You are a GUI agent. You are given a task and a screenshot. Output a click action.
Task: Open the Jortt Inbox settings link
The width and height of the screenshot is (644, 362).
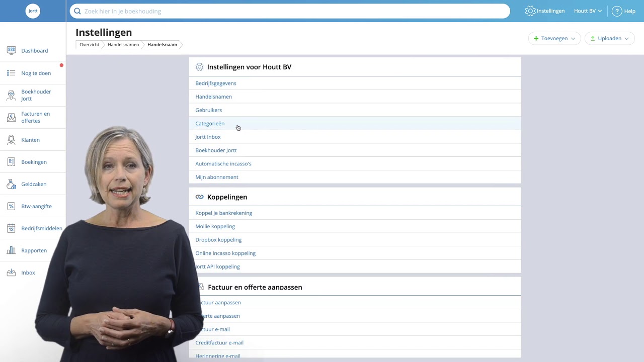[208, 137]
